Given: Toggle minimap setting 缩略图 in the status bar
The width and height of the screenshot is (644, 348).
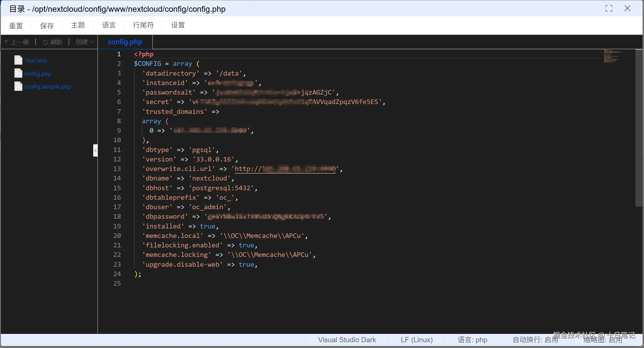Looking at the screenshot, I should click(603, 340).
